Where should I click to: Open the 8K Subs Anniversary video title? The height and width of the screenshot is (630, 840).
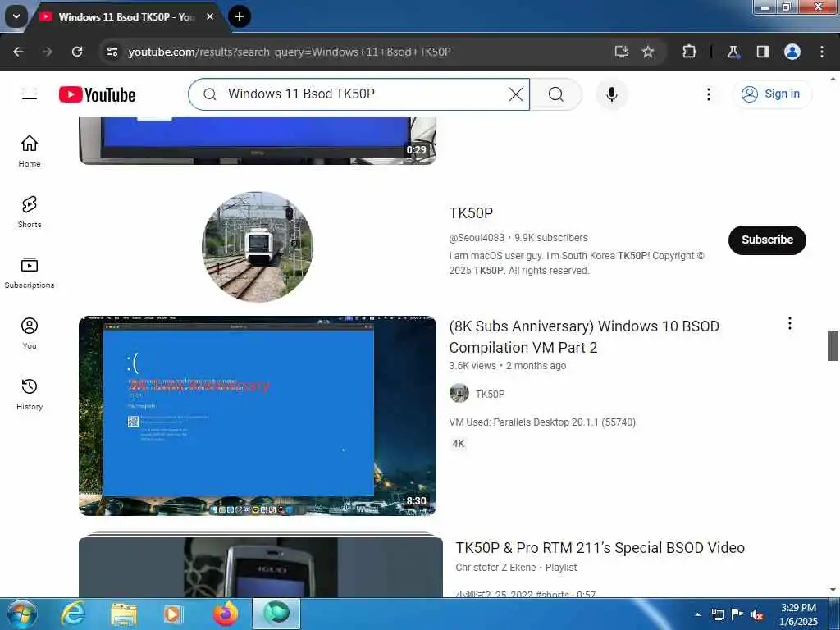584,337
